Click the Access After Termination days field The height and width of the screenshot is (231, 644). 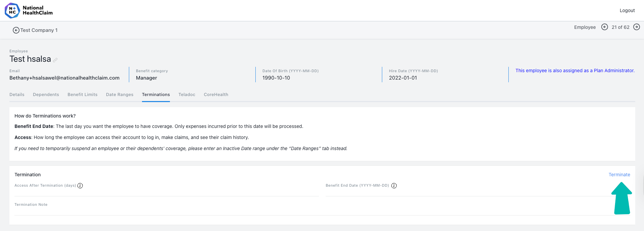pyautogui.click(x=167, y=192)
